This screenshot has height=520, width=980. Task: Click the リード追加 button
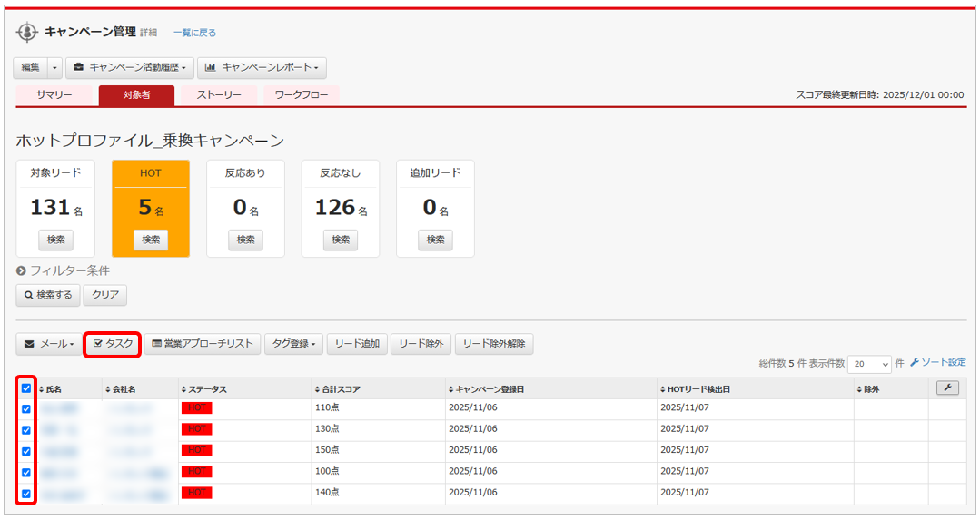[x=358, y=344]
